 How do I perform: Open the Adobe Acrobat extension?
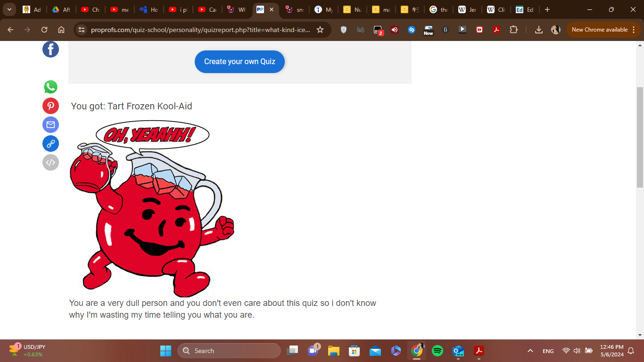point(496,30)
